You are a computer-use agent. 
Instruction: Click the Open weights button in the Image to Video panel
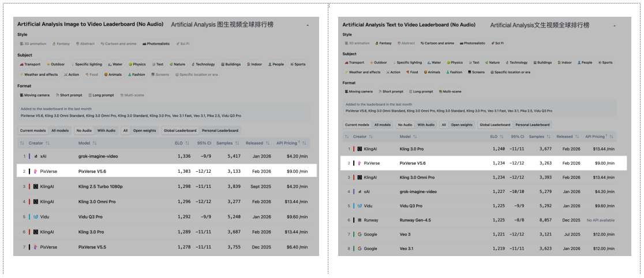coord(144,131)
